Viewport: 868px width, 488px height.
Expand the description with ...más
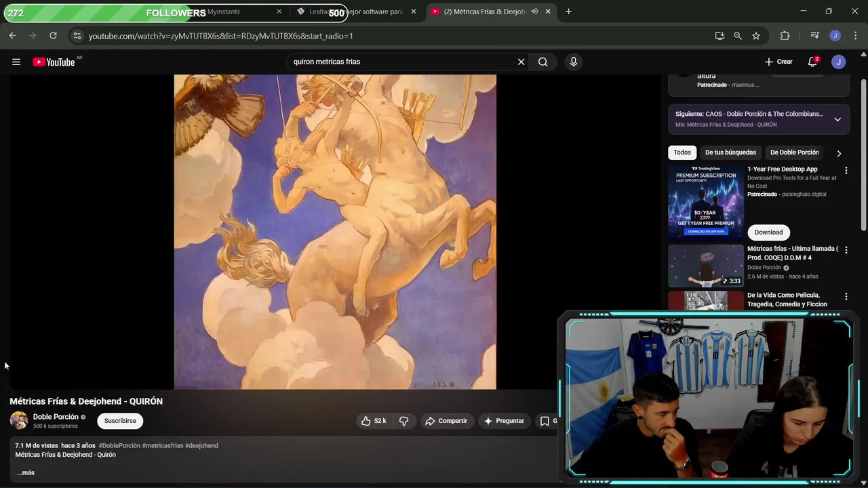coord(25,472)
